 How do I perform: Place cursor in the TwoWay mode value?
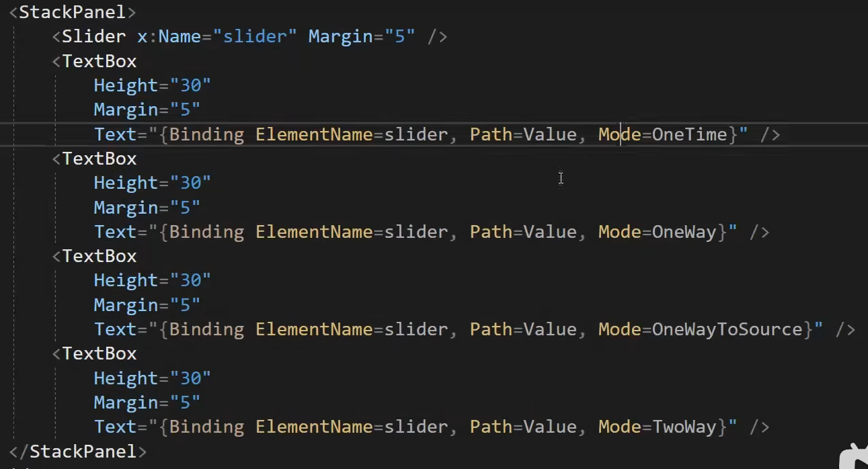click(x=684, y=427)
